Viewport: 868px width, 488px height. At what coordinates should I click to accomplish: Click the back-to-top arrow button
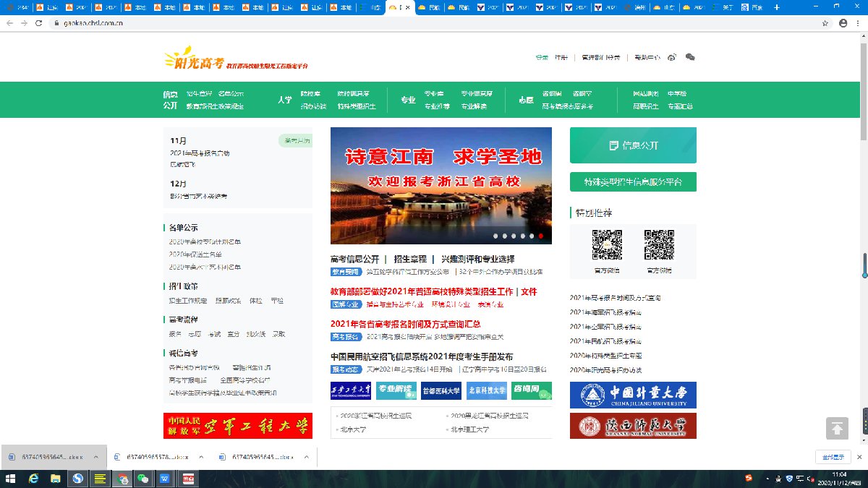[837, 428]
